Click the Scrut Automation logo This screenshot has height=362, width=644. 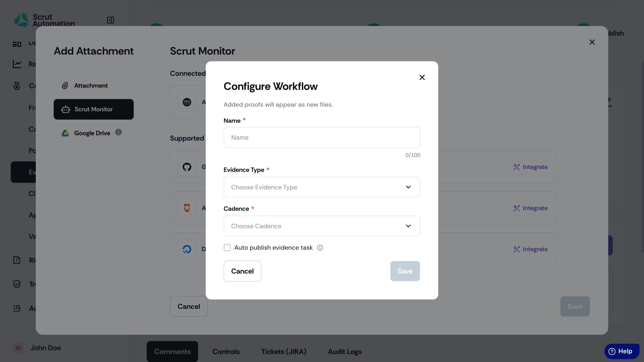tap(44, 20)
